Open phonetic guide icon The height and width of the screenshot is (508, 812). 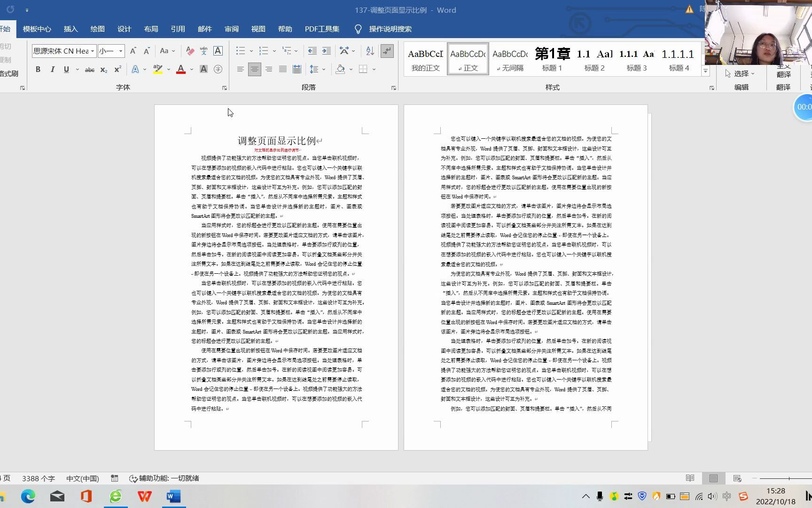[x=203, y=51]
